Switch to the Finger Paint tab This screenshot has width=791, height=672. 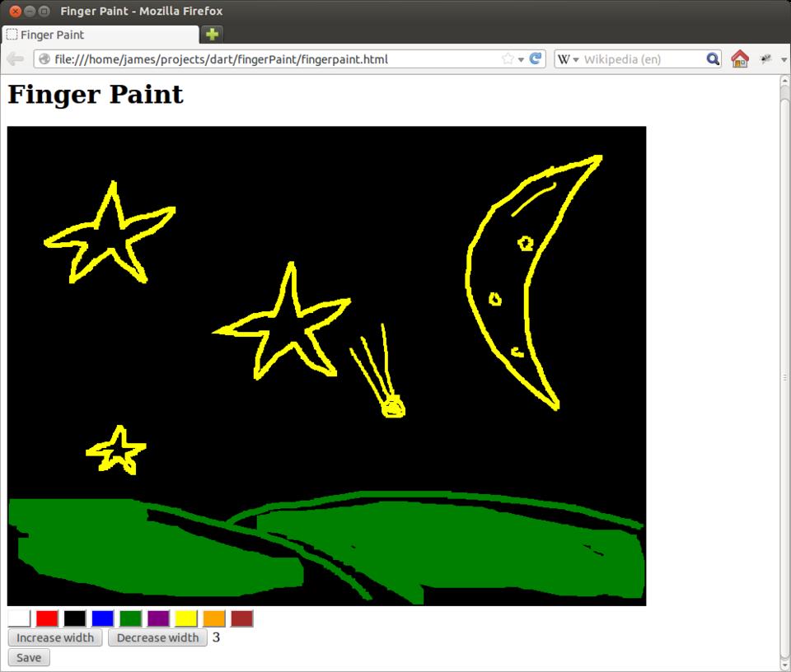click(x=99, y=35)
